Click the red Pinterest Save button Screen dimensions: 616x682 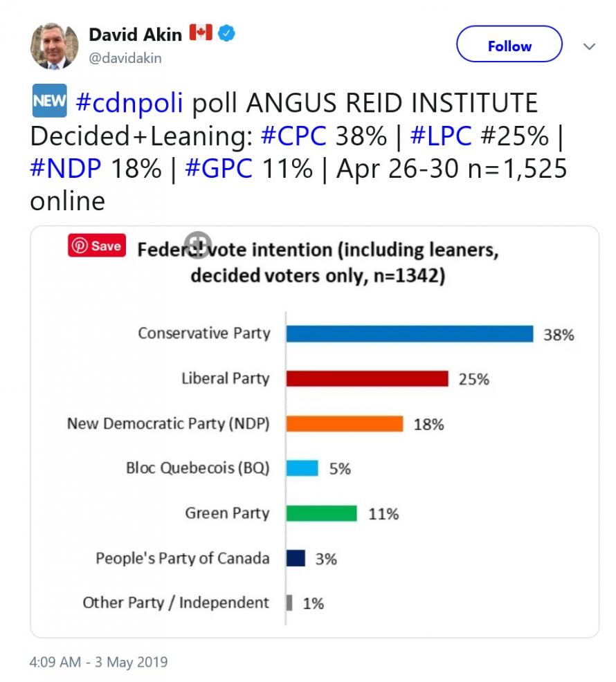click(x=97, y=246)
